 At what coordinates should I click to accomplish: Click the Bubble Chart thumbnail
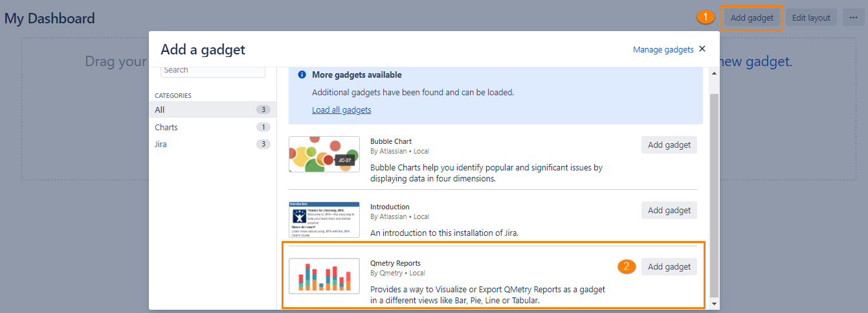(x=324, y=154)
